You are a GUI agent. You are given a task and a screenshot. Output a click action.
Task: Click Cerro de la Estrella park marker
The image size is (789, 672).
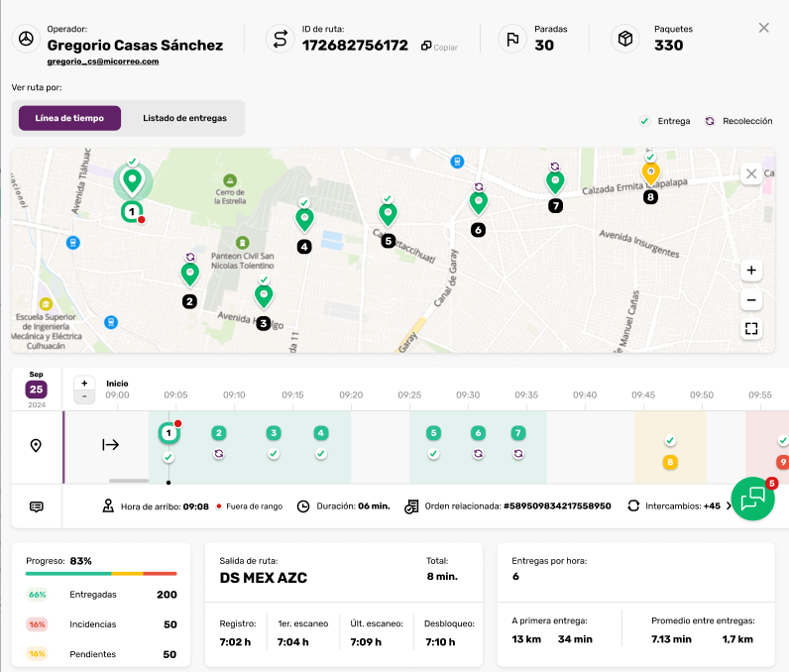pyautogui.click(x=230, y=180)
